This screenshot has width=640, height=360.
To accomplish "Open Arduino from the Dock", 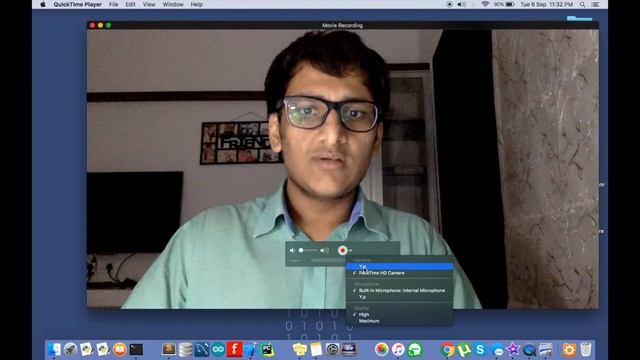I will point(218,350).
